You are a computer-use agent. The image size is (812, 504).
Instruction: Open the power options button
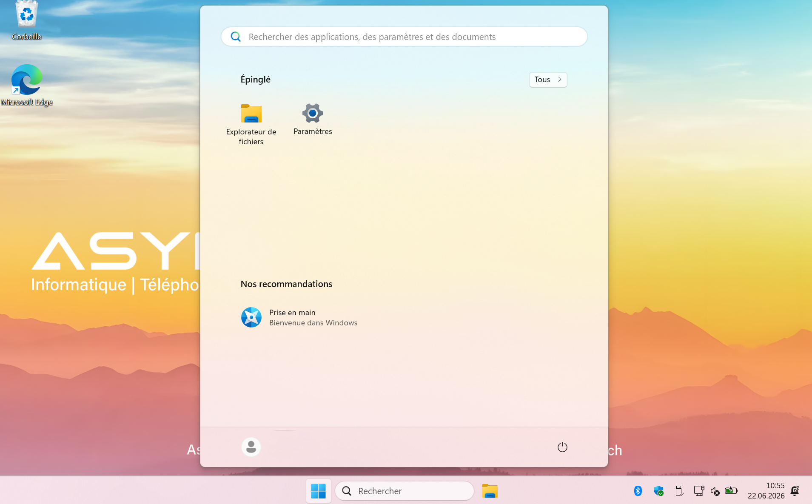tap(562, 447)
